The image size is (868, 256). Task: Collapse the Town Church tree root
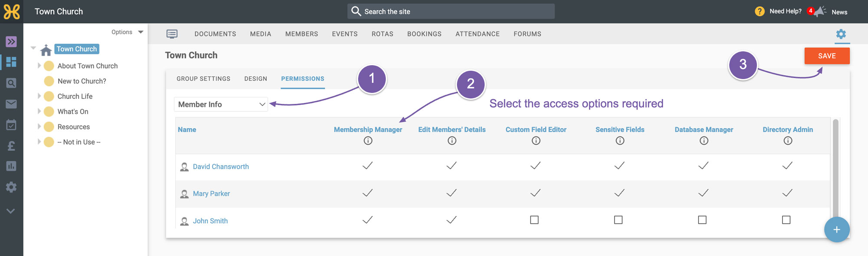(33, 48)
